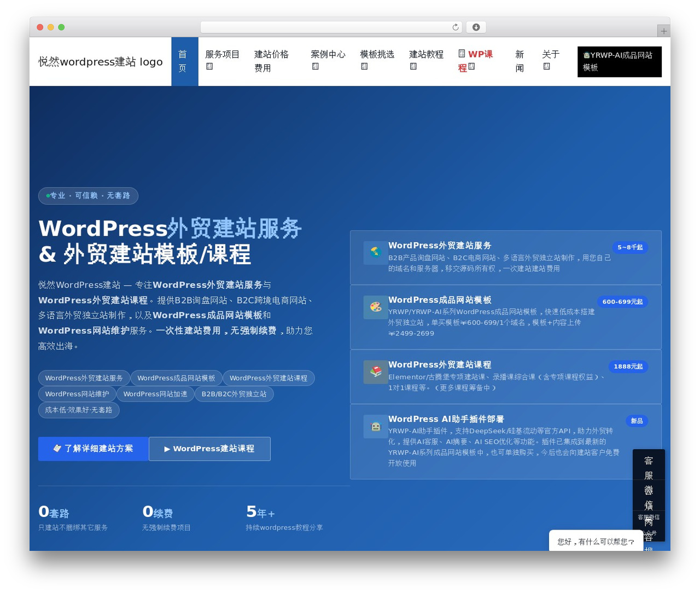The height and width of the screenshot is (593, 700).
Task: Expand the 关于 submenu arrow
Action: [546, 66]
